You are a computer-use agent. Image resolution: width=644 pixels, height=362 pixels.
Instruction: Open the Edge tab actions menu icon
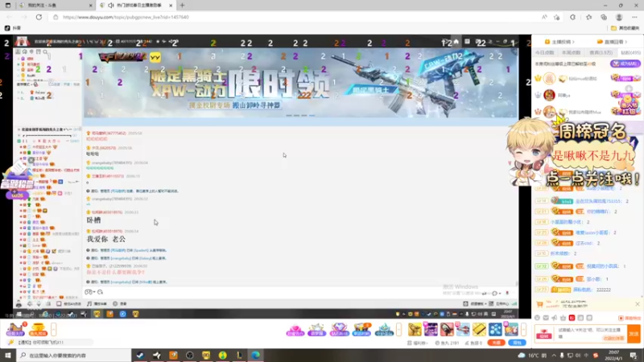tap(8, 6)
